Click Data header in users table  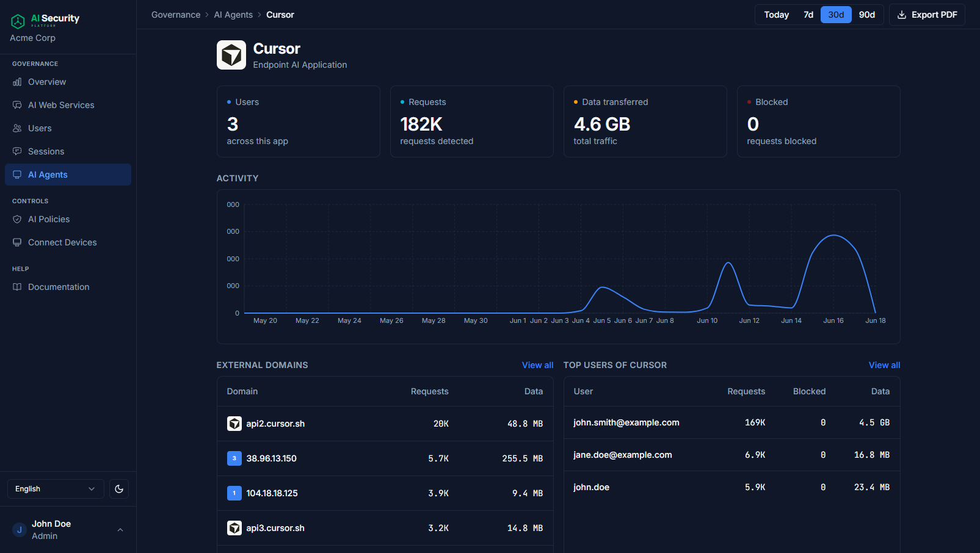(880, 391)
